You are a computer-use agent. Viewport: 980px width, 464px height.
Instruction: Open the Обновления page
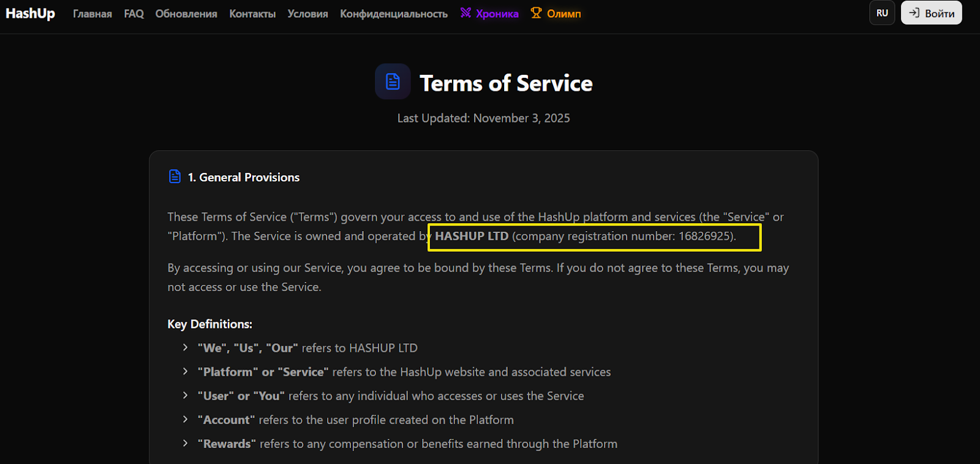click(186, 13)
